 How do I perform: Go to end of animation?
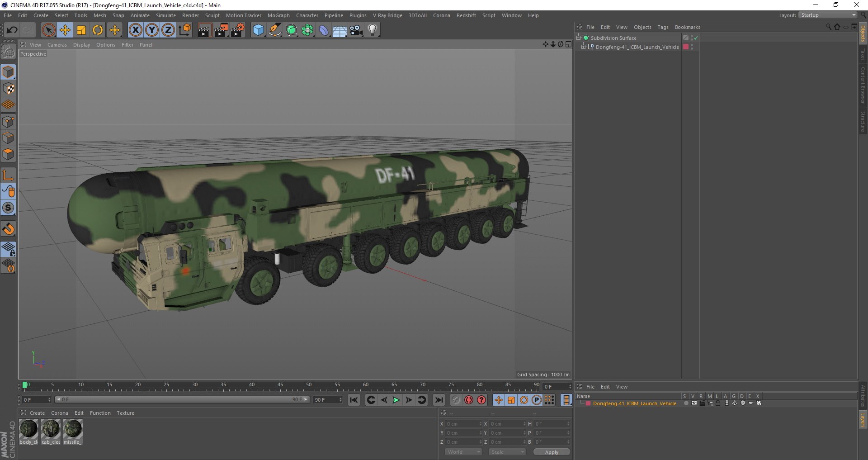point(439,400)
